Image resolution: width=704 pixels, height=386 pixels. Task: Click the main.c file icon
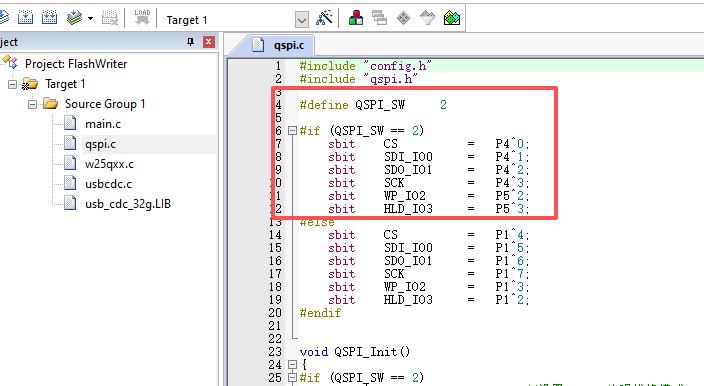click(70, 123)
